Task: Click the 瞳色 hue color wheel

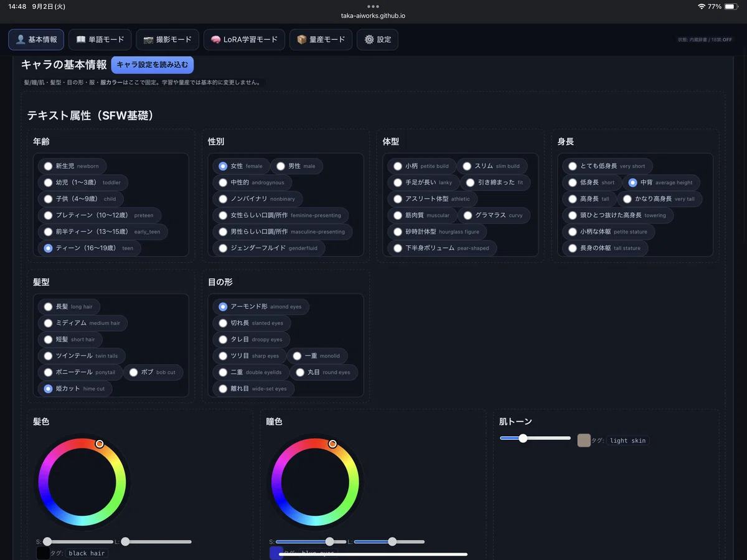Action: click(x=316, y=482)
